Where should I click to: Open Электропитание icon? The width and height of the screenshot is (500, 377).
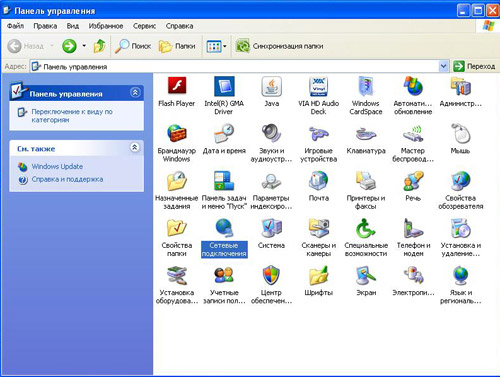pos(413,276)
